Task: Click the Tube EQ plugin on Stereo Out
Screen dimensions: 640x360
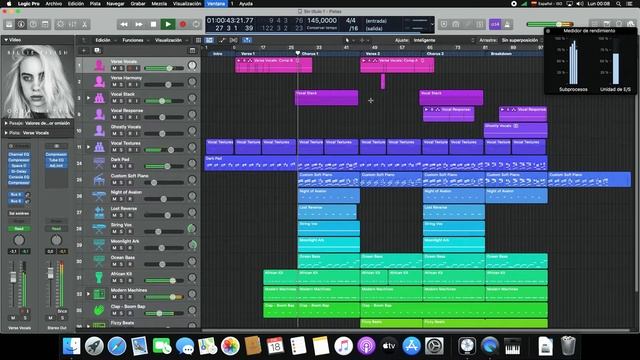Action: tap(56, 160)
